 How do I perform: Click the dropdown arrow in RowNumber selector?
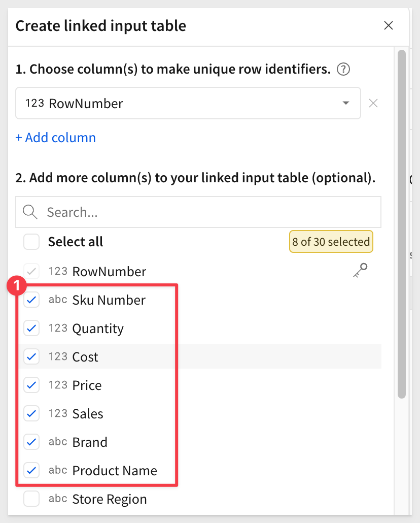[346, 103]
